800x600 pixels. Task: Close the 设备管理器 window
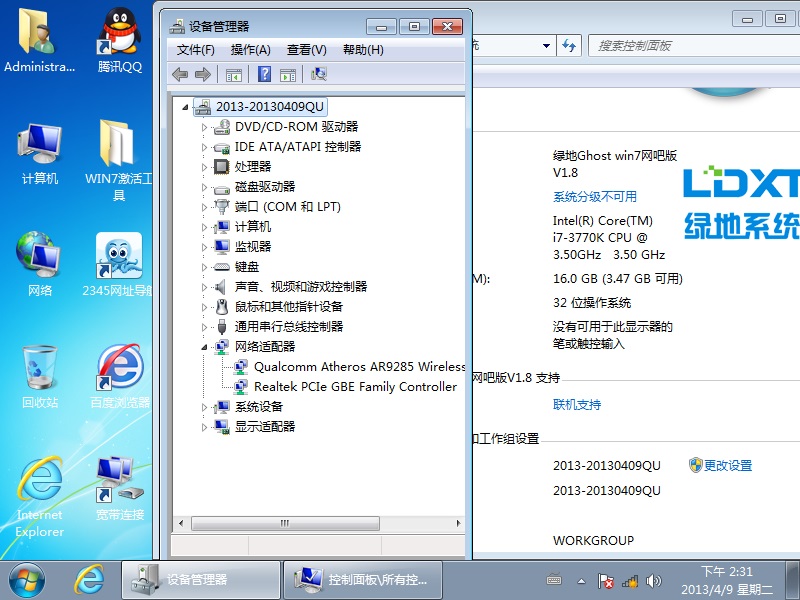point(447,27)
